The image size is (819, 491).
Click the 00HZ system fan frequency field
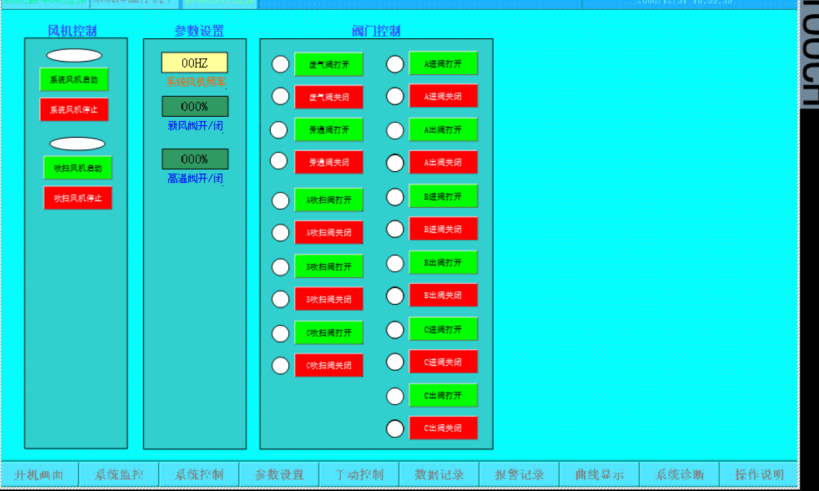coord(194,63)
